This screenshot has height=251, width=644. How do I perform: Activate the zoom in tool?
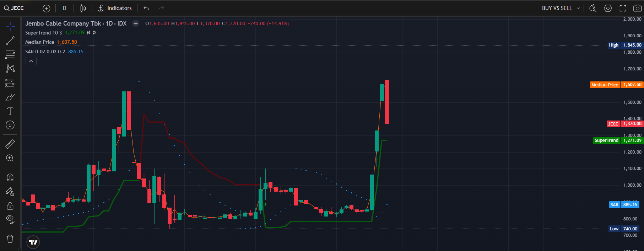(10, 158)
